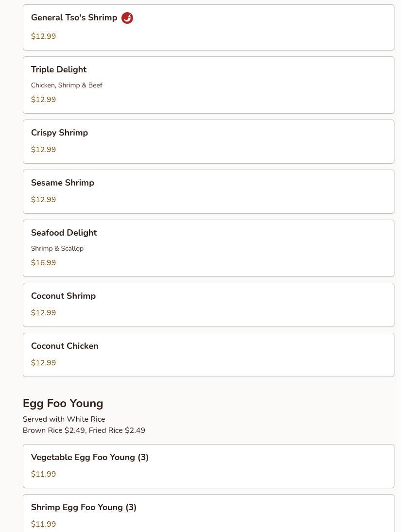Click the Shrimp & Scallop description text

[57, 248]
